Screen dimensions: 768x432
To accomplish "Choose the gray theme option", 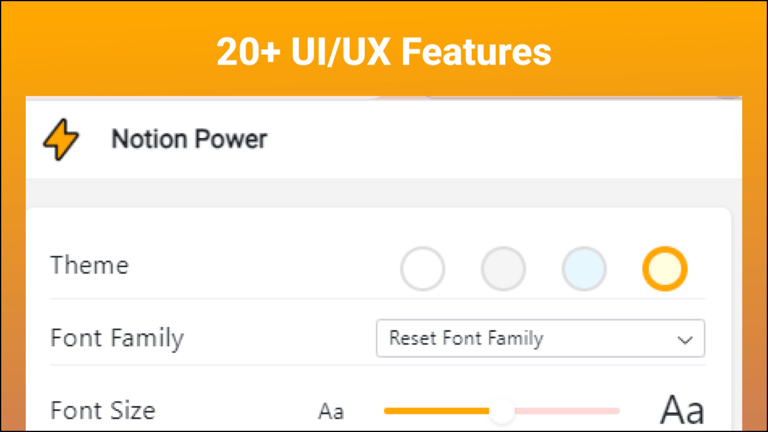I will (x=503, y=269).
